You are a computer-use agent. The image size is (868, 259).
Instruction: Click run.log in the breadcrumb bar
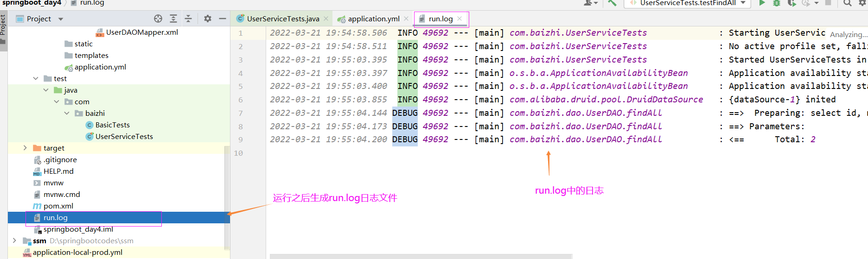point(88,3)
